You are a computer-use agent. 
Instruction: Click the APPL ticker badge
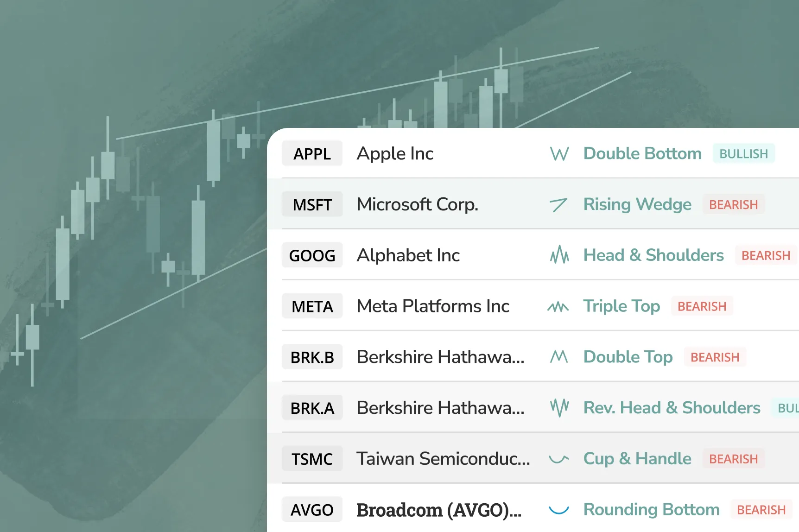click(x=312, y=153)
